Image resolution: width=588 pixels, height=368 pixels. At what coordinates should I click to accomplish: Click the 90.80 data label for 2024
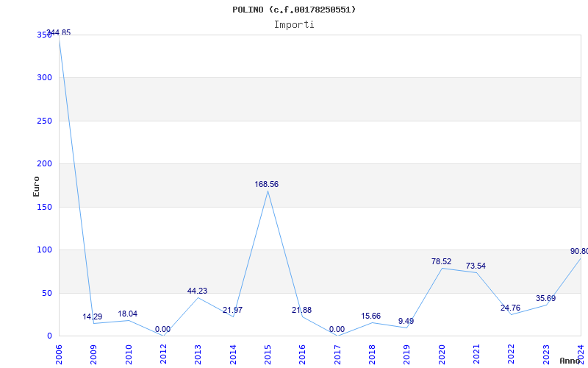pos(579,251)
